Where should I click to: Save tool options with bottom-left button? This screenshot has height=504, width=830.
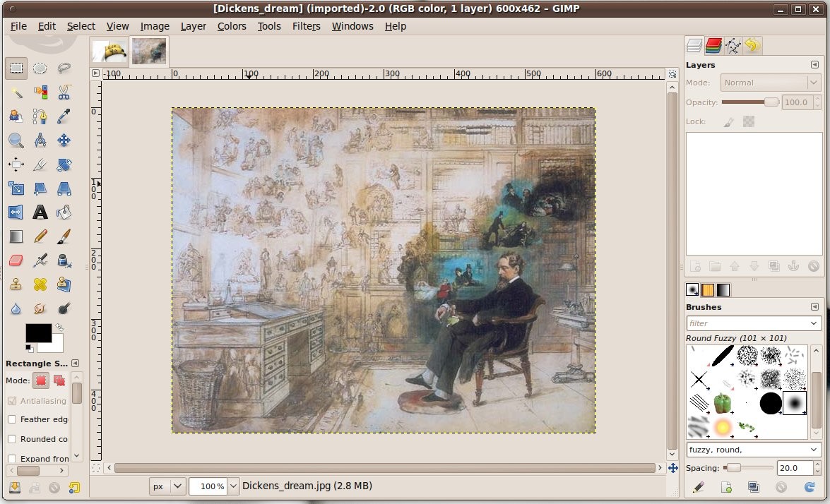(15, 487)
